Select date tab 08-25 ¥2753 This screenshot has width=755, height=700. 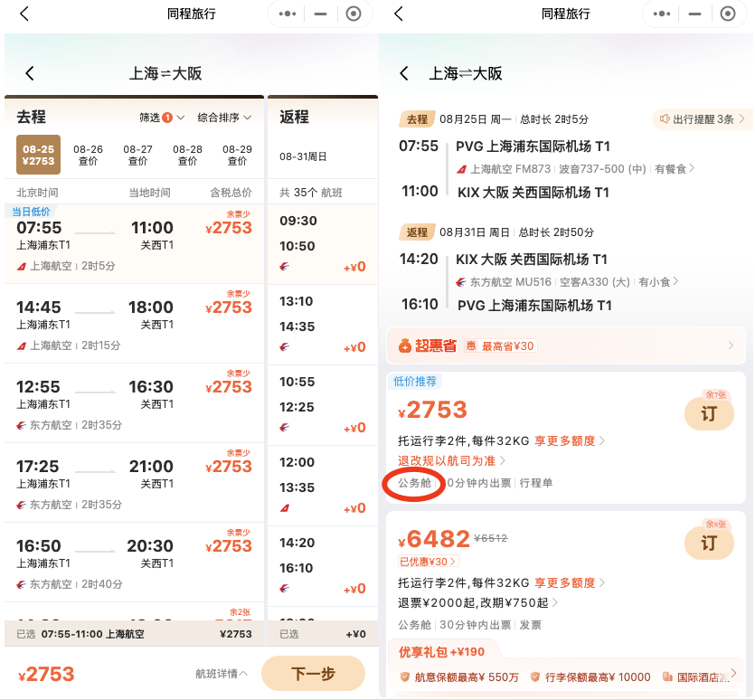39,155
